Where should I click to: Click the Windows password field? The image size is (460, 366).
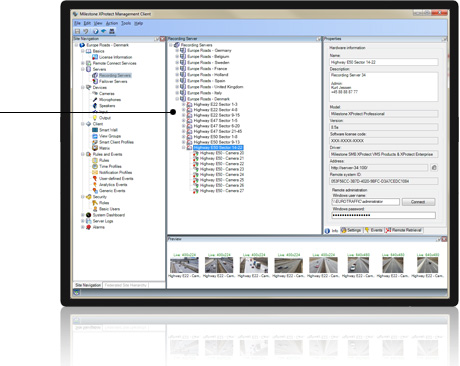(x=383, y=215)
